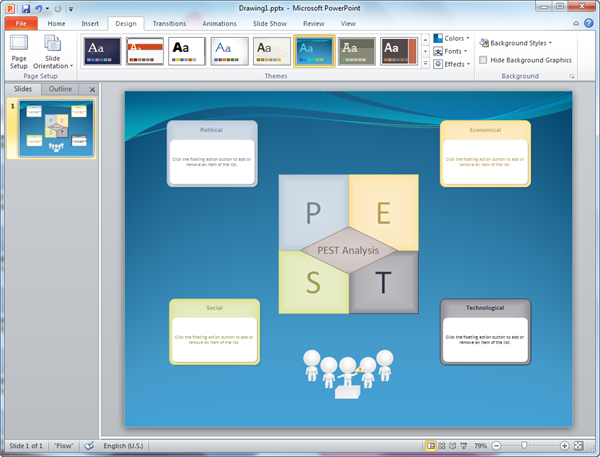Click the zoom out minus button
Image resolution: width=600 pixels, height=457 pixels.
[x=496, y=446]
